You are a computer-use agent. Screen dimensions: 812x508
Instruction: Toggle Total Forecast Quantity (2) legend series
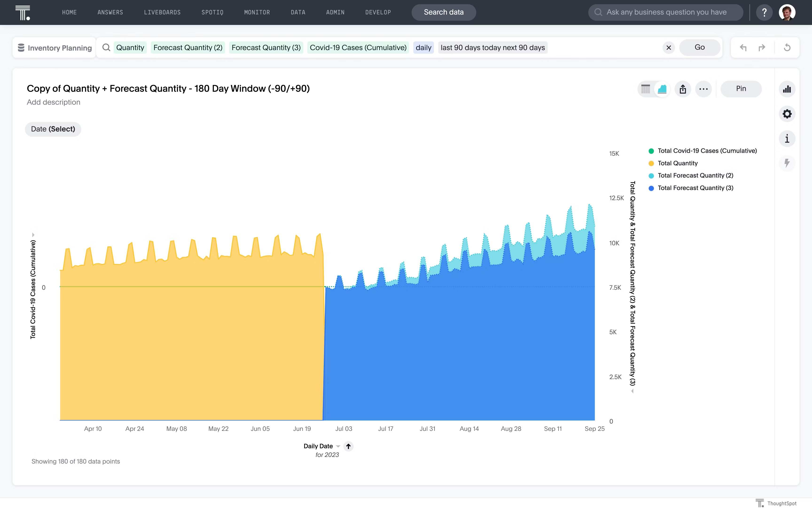point(695,176)
